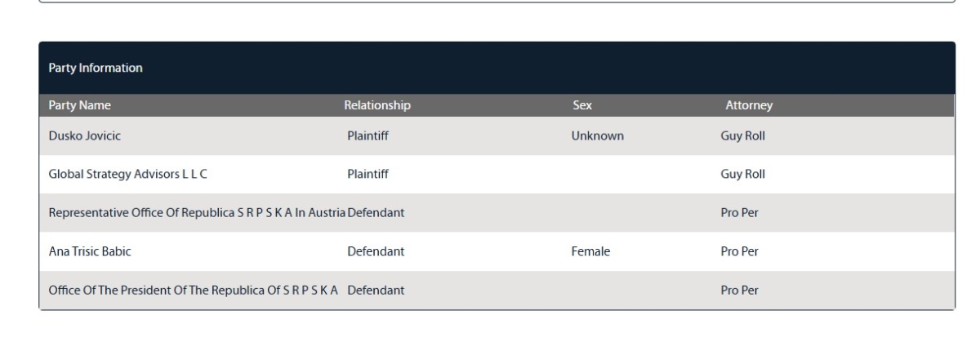Click the Party Information panel title
The image size is (980, 337).
(x=96, y=68)
